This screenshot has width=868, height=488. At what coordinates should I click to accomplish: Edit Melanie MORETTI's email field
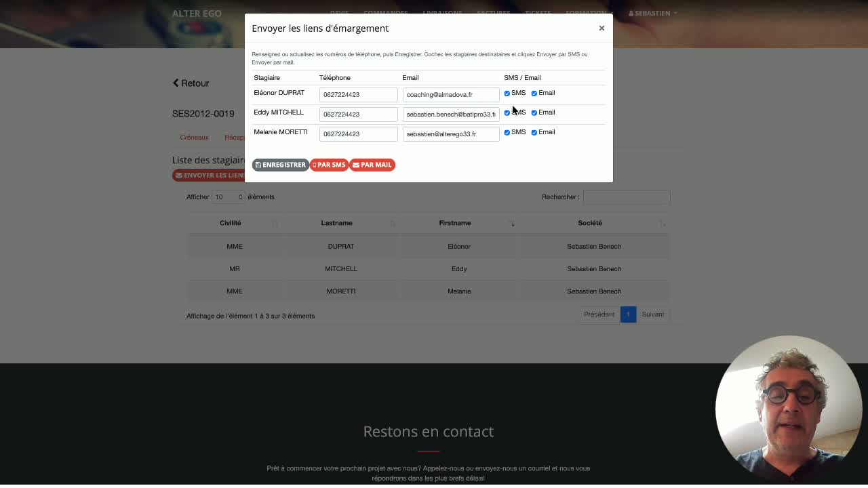click(x=451, y=134)
